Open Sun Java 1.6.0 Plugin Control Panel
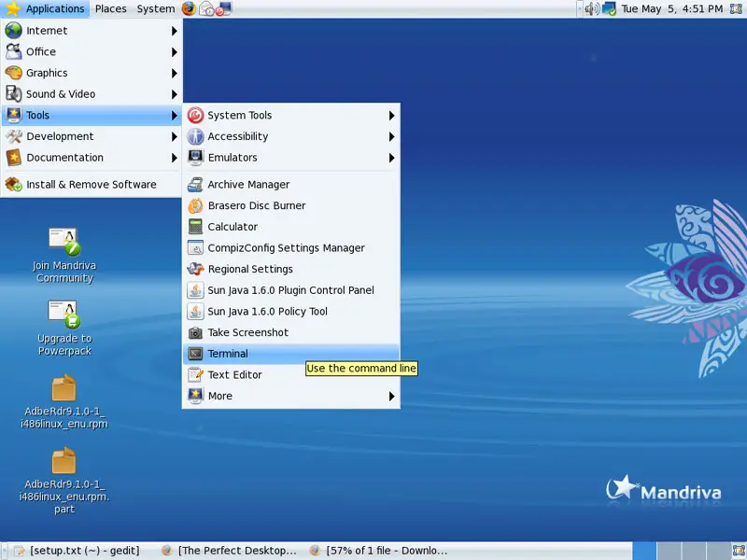Screen dimensions: 747x560 click(x=291, y=290)
